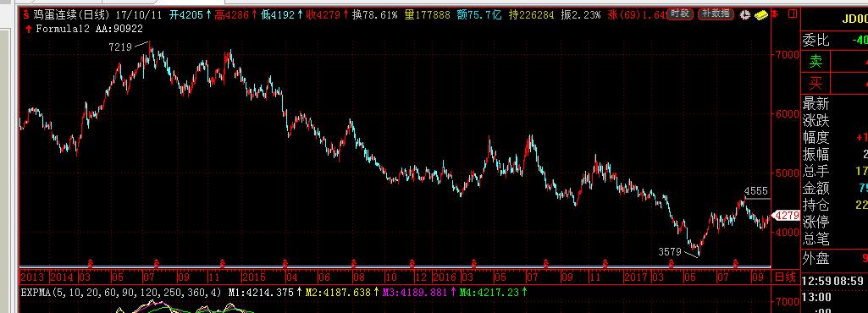Select the red event marker above 2015 04
The width and height of the screenshot is (868, 313).
pos(285,263)
